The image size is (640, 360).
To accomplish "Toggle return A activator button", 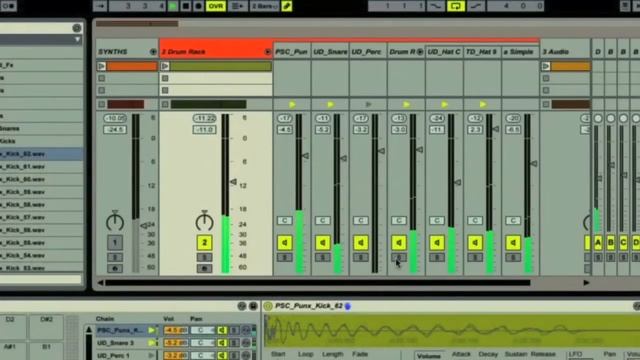I will coord(598,242).
